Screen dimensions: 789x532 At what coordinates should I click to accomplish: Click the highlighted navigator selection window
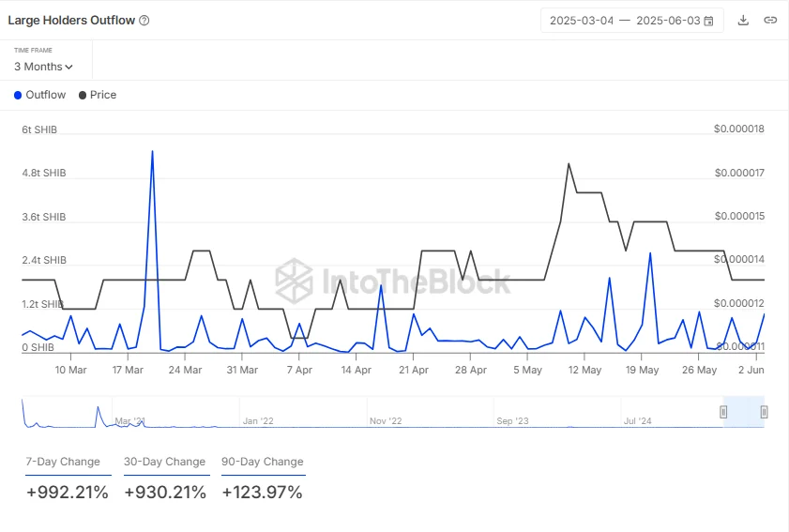[744, 412]
